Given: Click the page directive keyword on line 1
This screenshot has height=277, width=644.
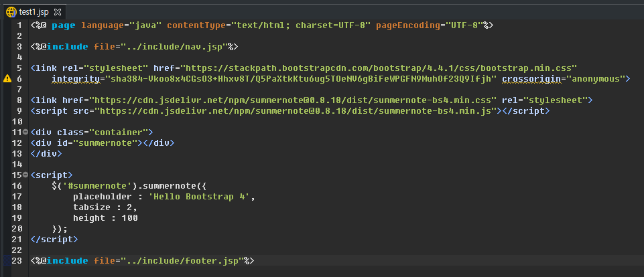Looking at the screenshot, I should 64,25.
